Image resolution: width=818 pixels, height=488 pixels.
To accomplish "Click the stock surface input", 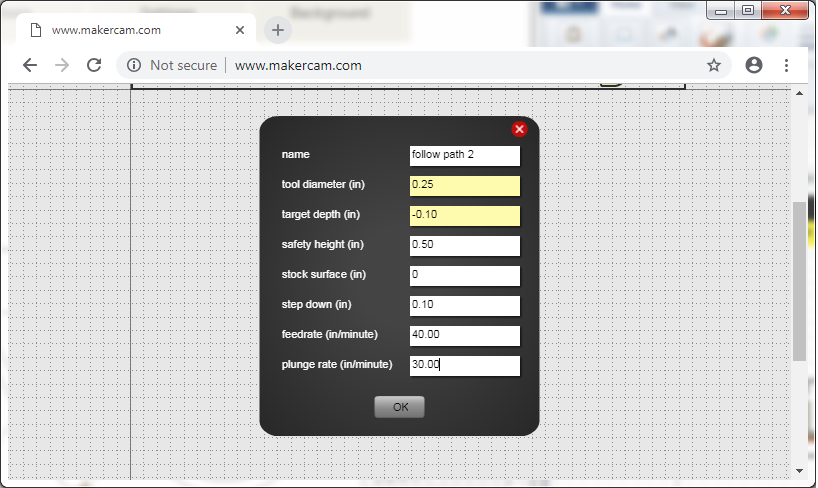I will click(x=465, y=275).
